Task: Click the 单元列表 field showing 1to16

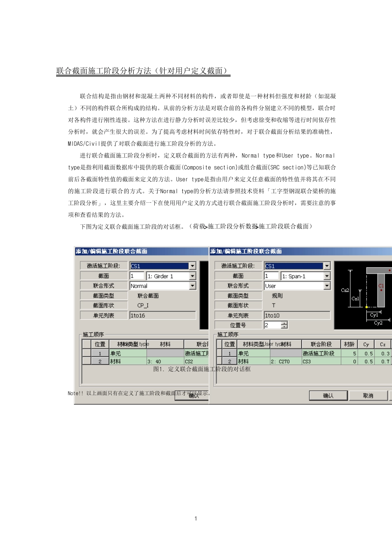Action: point(163,315)
